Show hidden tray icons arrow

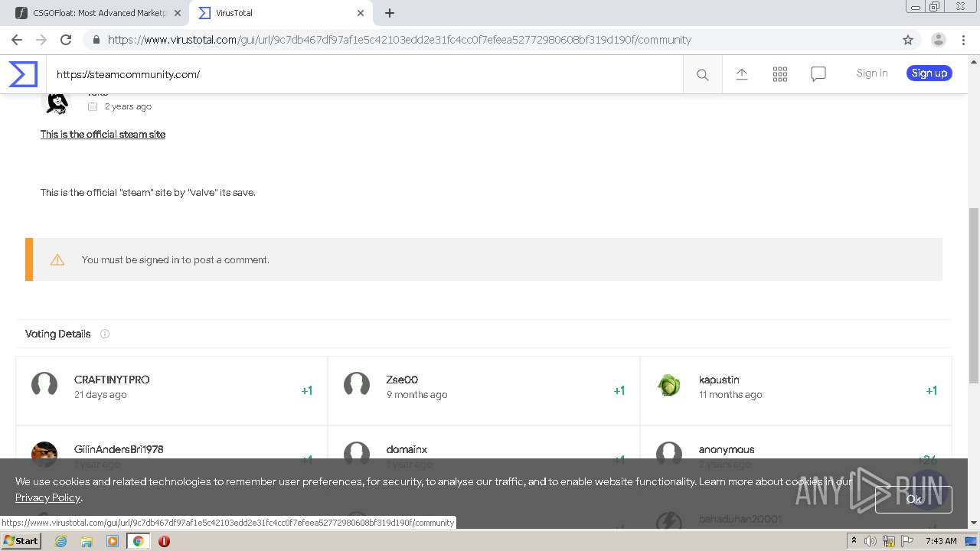click(854, 541)
